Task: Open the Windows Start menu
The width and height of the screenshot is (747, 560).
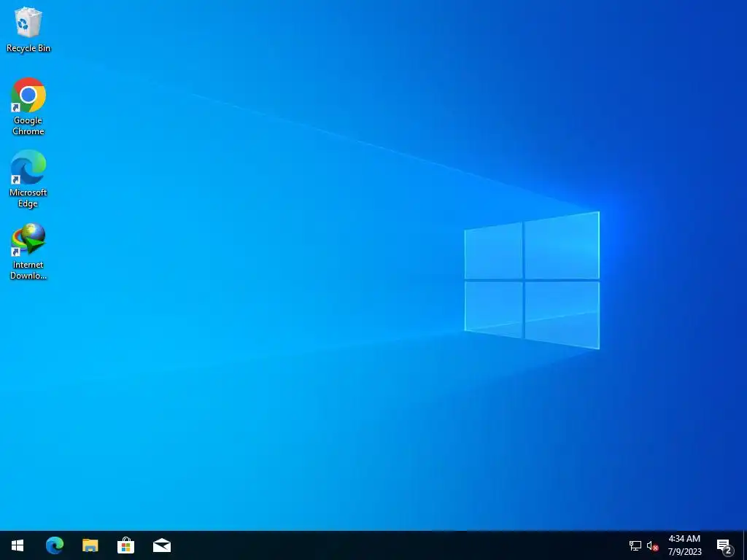Action: coord(18,545)
